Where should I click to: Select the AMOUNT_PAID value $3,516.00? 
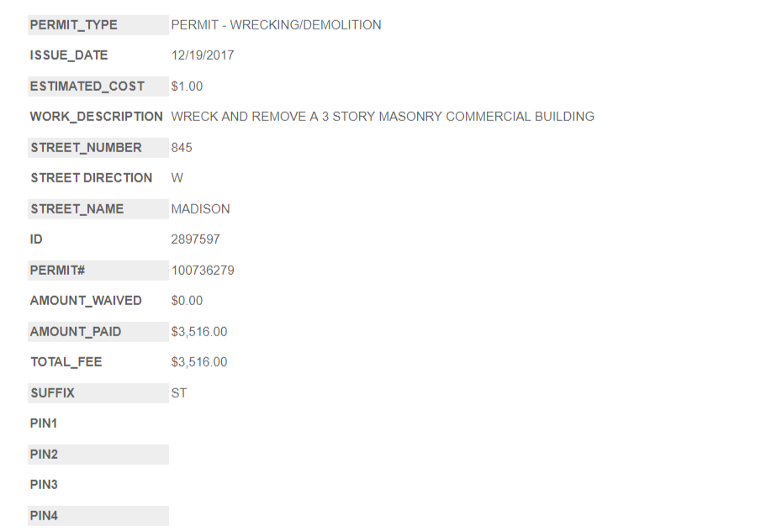click(198, 332)
